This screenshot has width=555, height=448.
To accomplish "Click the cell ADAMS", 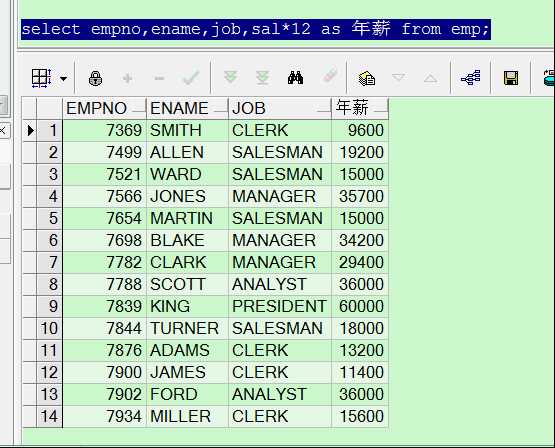I will [187, 350].
